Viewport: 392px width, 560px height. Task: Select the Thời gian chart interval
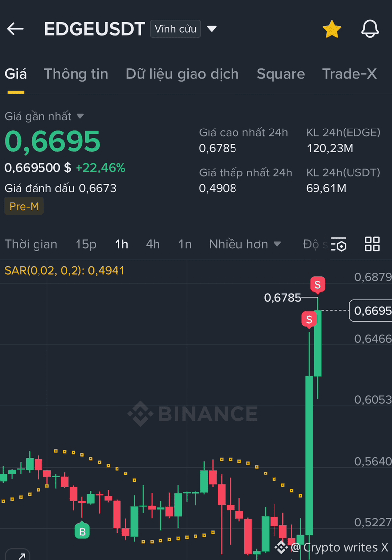(31, 244)
